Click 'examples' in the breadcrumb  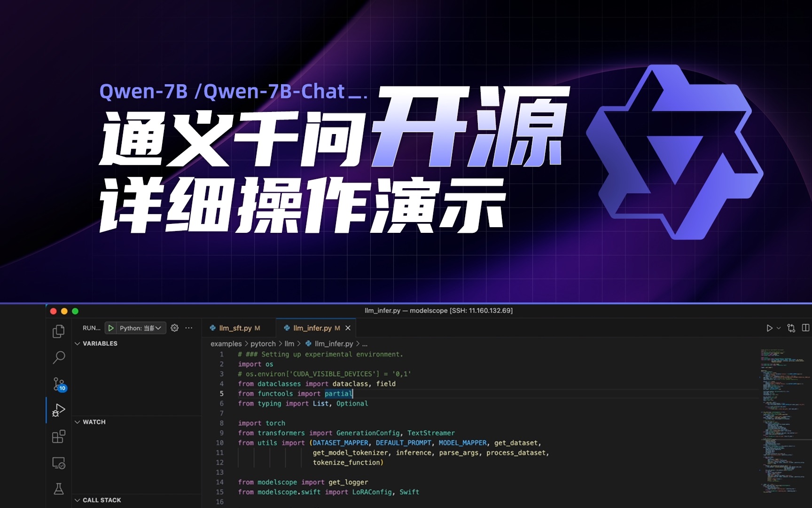click(226, 344)
